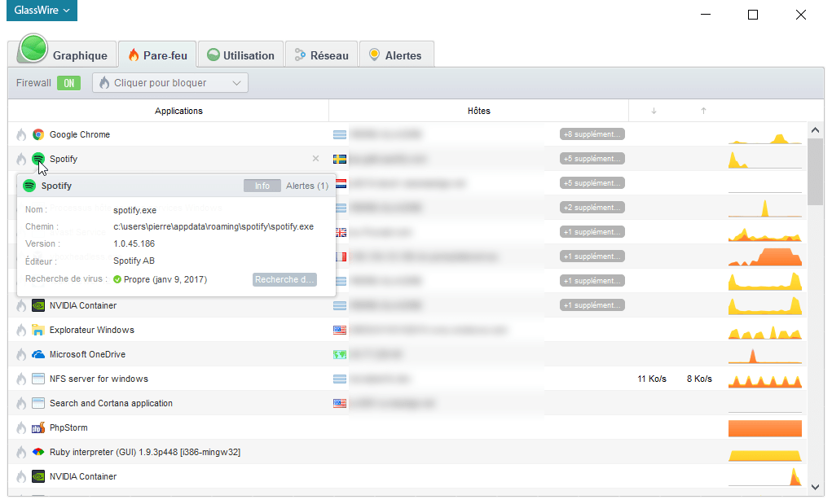Click world map flag on OneDrive host

point(340,354)
